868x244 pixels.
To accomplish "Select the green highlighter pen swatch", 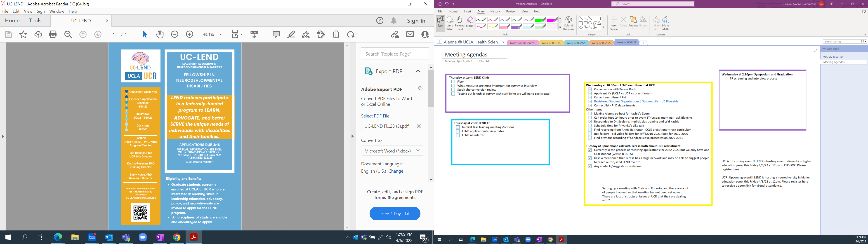I will 540,20.
